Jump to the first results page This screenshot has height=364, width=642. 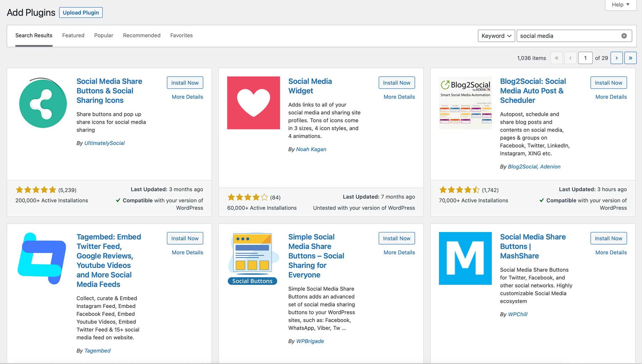click(x=556, y=57)
